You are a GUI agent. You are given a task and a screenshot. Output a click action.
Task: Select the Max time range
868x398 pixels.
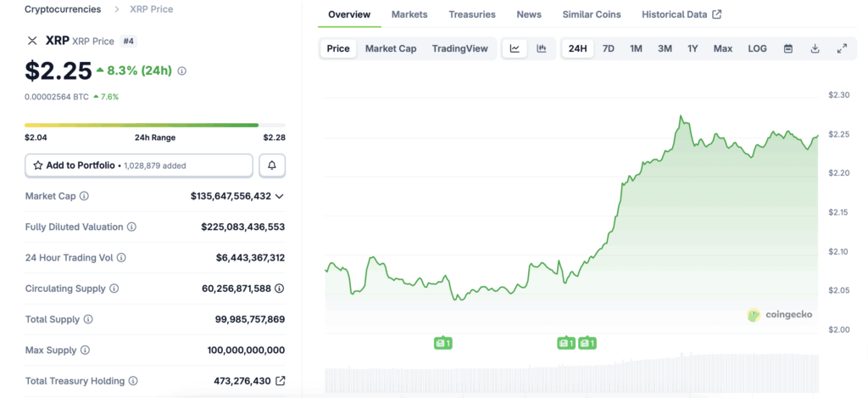coord(723,48)
